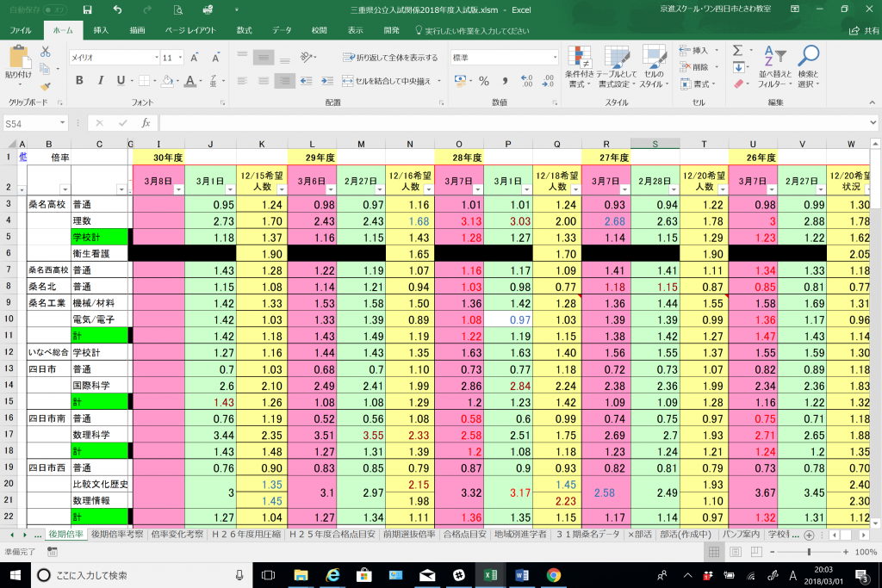The height and width of the screenshot is (588, 882).
Task: Click the Cut scissors icon
Action: click(46, 52)
